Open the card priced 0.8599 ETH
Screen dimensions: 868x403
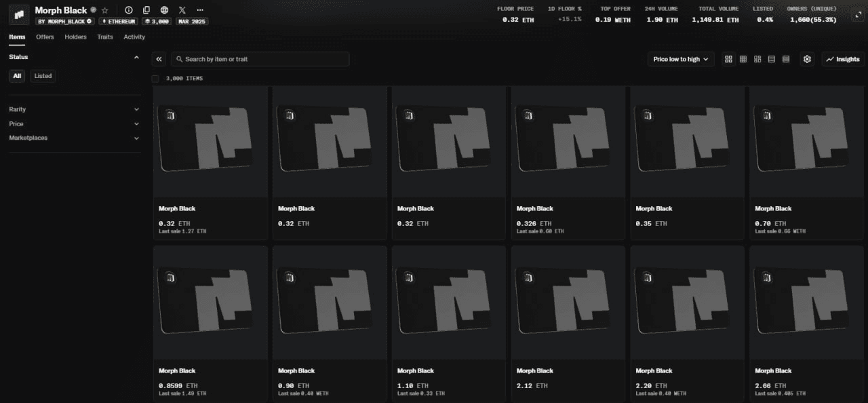(210, 324)
